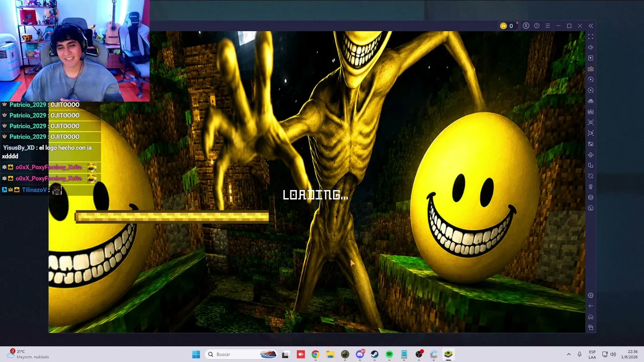Image resolution: width=644 pixels, height=362 pixels.
Task: Open the keyboard controls editor icon
Action: coord(591,69)
